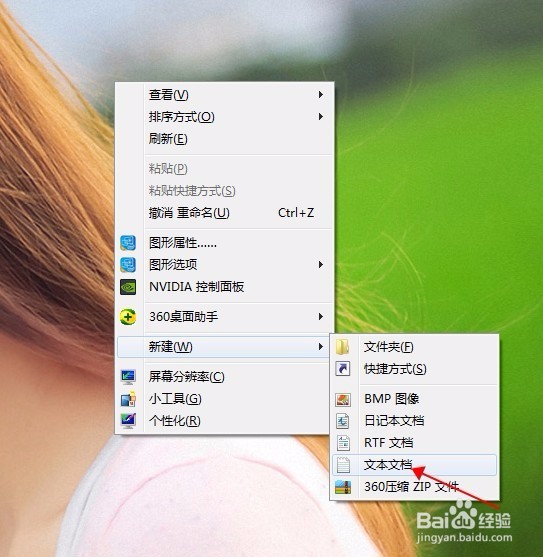Click the 日记本文档 journal icon

(343, 421)
